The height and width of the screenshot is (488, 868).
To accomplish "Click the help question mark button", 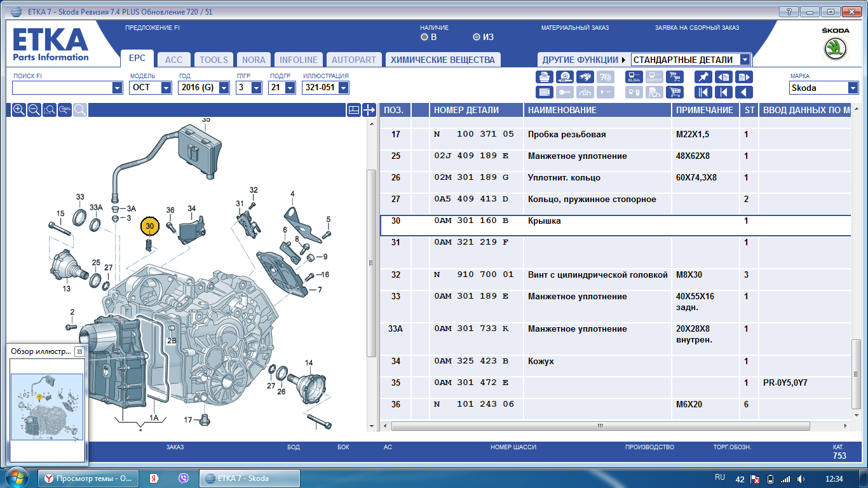I will click(x=788, y=11).
